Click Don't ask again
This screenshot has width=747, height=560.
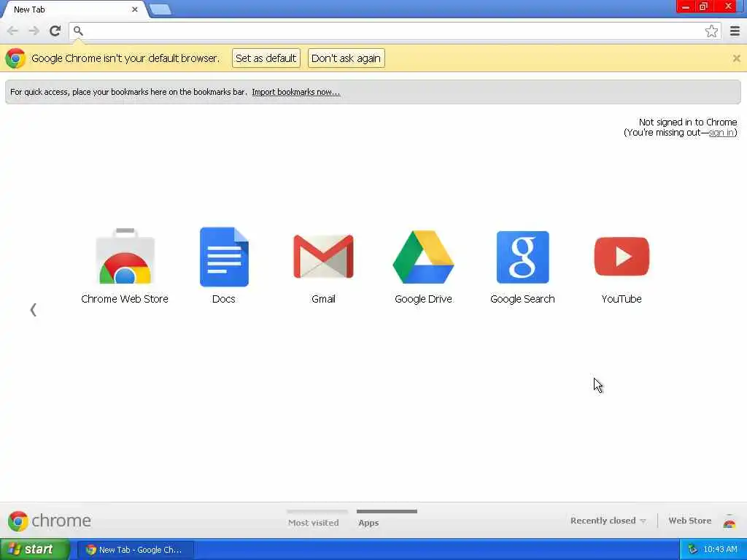(x=347, y=58)
